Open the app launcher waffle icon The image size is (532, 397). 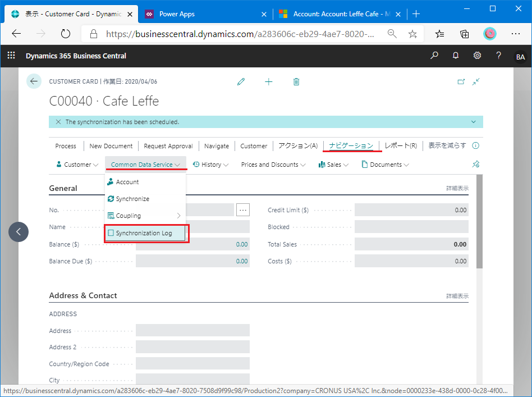[11, 56]
